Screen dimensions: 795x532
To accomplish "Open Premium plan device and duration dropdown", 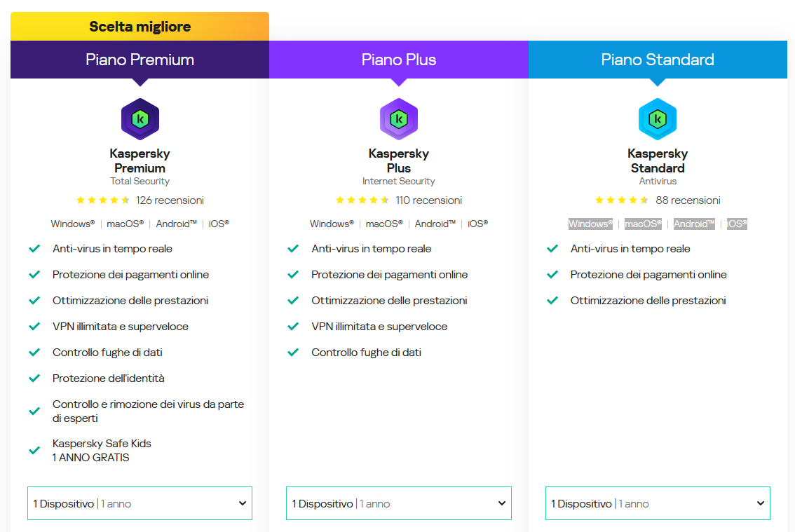I will coord(140,503).
